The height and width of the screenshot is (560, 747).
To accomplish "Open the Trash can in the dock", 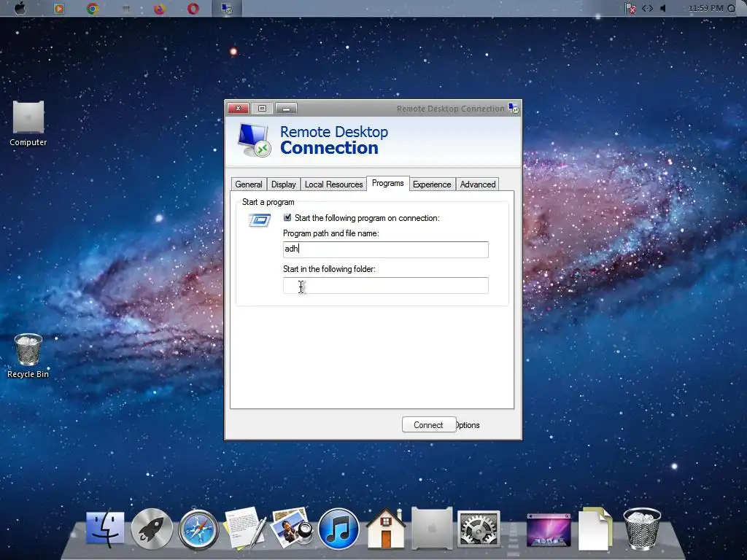I will pyautogui.click(x=642, y=529).
